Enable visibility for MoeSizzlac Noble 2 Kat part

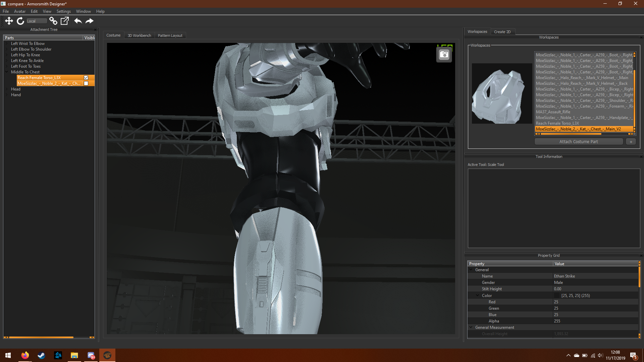click(86, 83)
